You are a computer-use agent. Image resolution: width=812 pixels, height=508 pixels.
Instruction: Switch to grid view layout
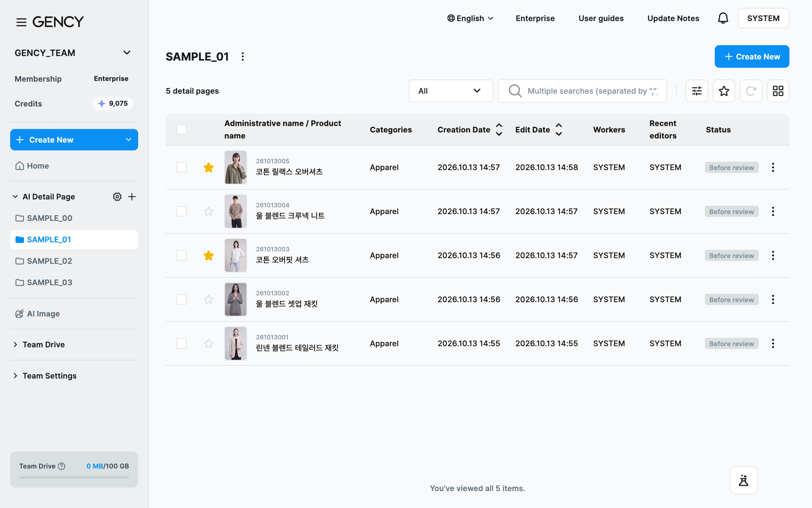[x=778, y=91]
